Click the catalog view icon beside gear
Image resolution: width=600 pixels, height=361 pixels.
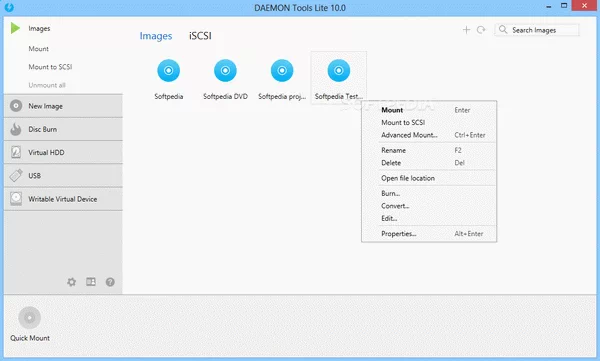[91, 282]
